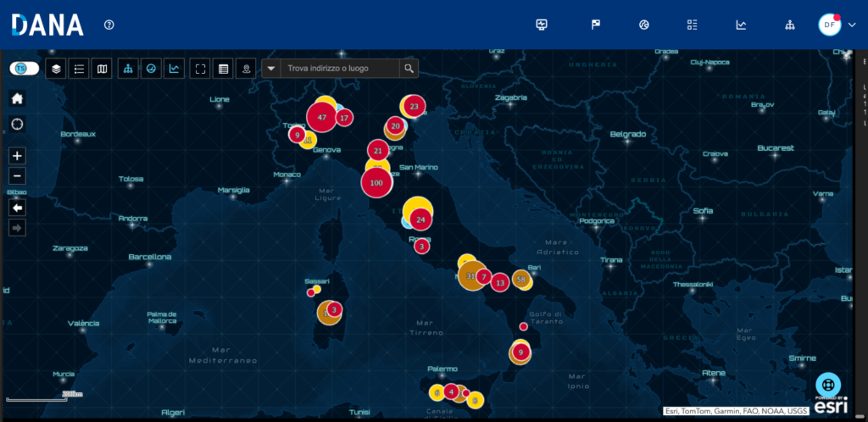The image size is (868, 422).
Task: Open the attribute table icon in map toolbar
Action: pos(223,69)
